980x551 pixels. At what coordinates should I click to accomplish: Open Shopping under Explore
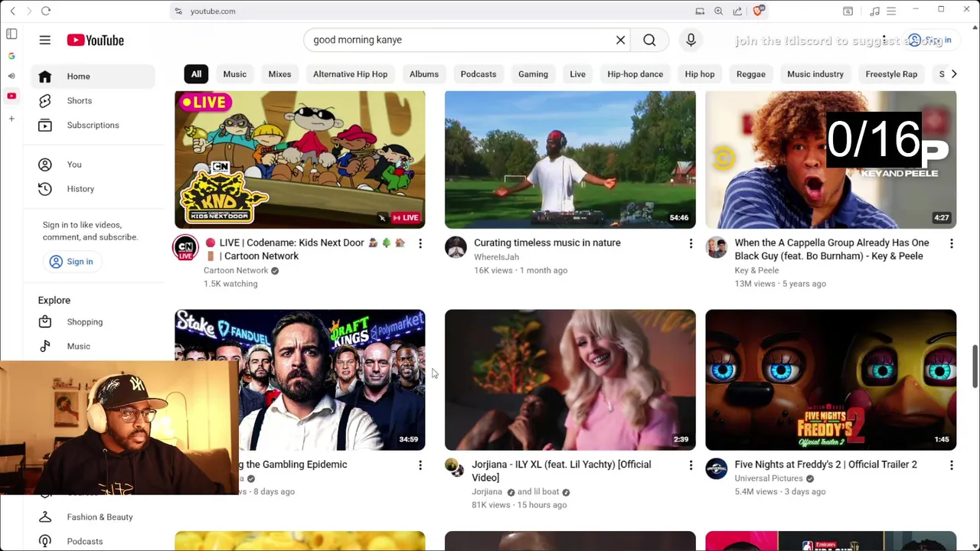pyautogui.click(x=84, y=322)
